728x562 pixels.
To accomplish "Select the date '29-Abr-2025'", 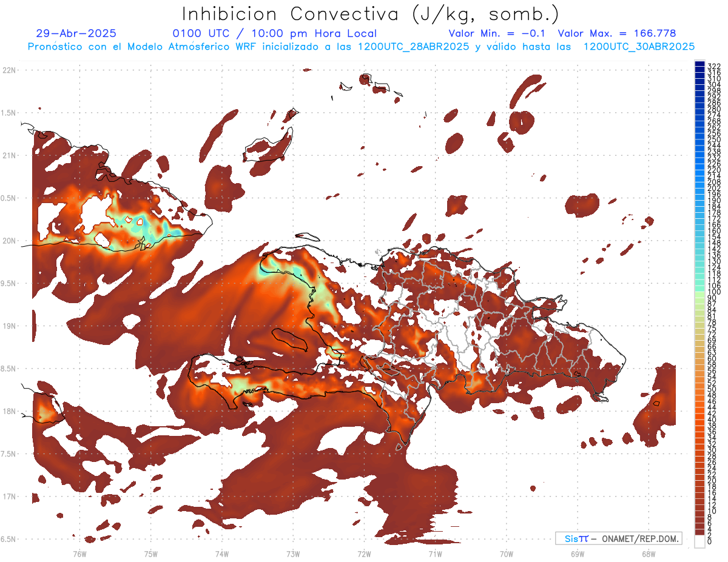I will click(76, 34).
